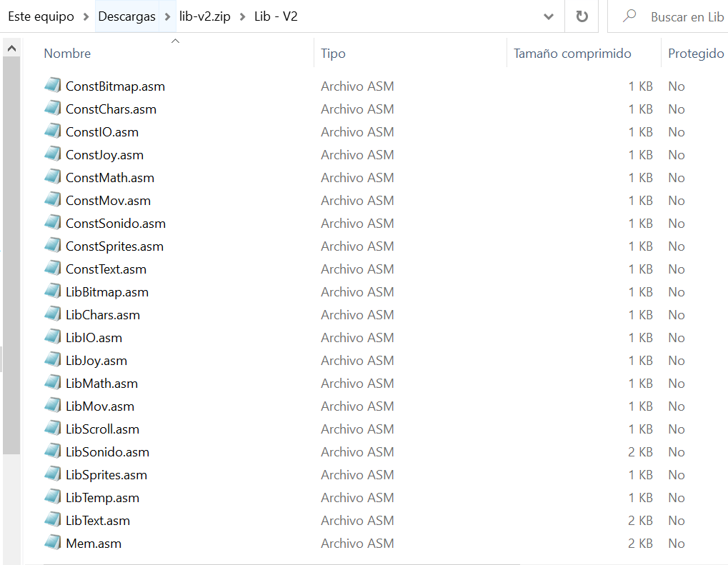This screenshot has height=565, width=728.
Task: Click the ConstBitmap.asm file icon
Action: (x=53, y=86)
